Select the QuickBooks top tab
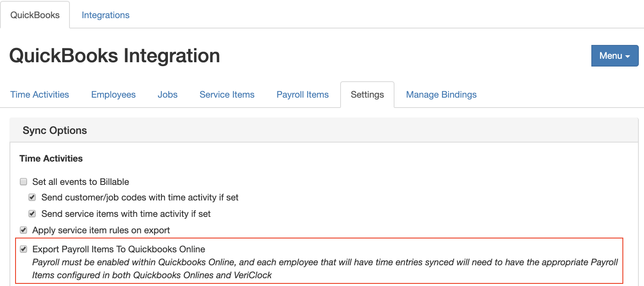Viewport: 644px width, 286px height. pos(35,15)
